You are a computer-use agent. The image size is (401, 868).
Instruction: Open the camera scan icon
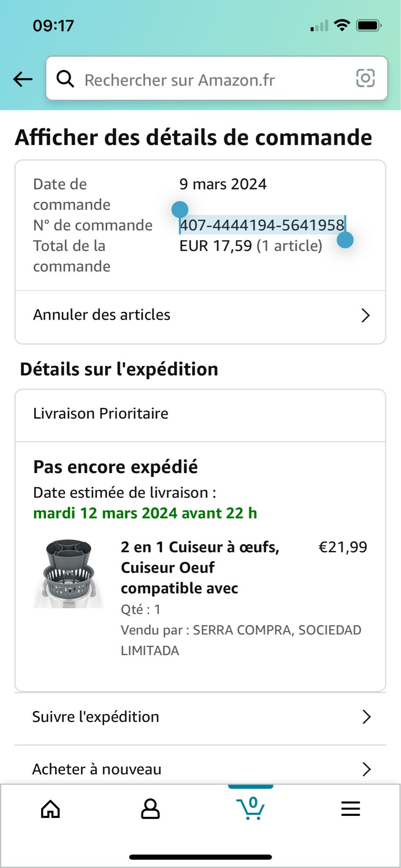tap(365, 78)
